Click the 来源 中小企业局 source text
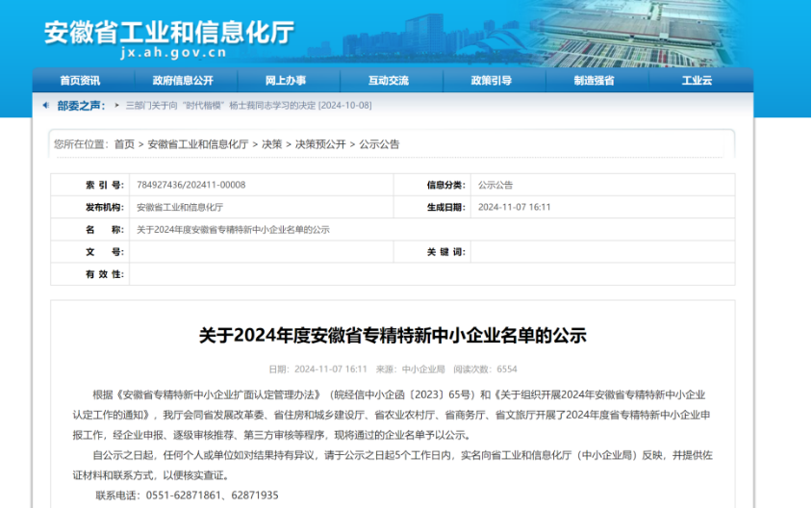The height and width of the screenshot is (508, 812). coord(410,368)
